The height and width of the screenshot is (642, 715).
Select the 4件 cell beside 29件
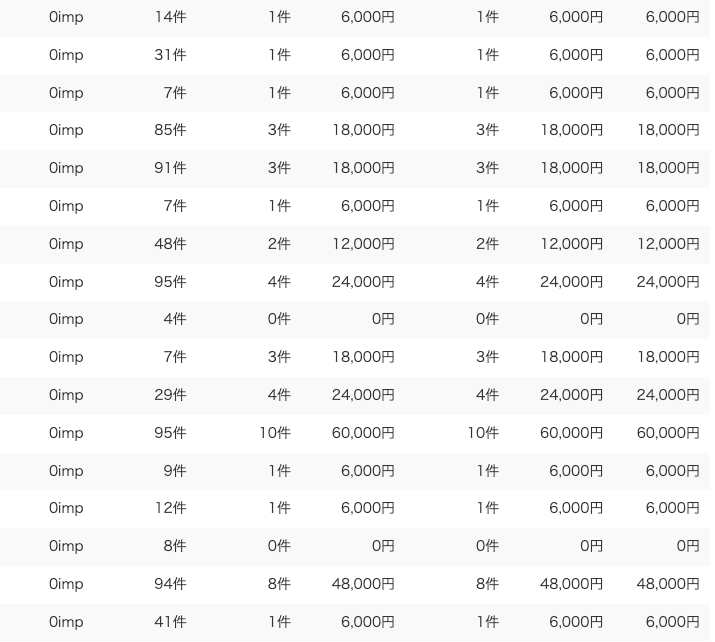279,395
